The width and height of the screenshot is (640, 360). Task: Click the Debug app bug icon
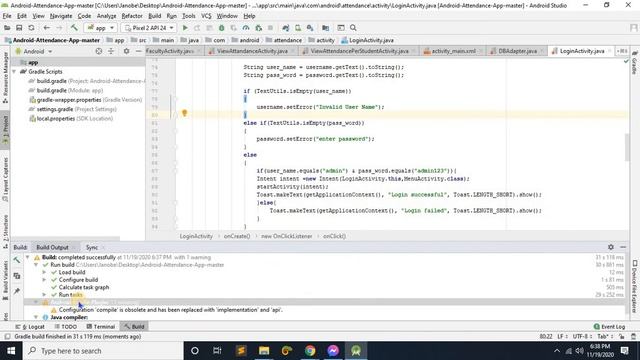pos(222,28)
